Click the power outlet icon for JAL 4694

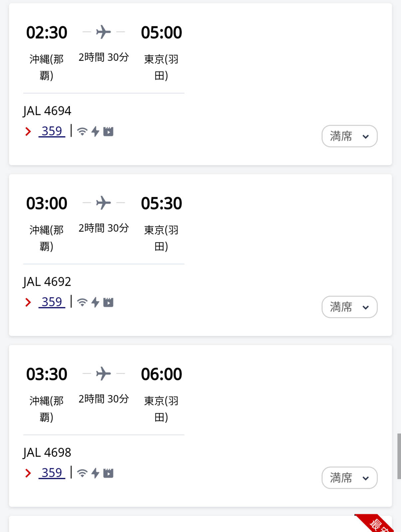96,132
